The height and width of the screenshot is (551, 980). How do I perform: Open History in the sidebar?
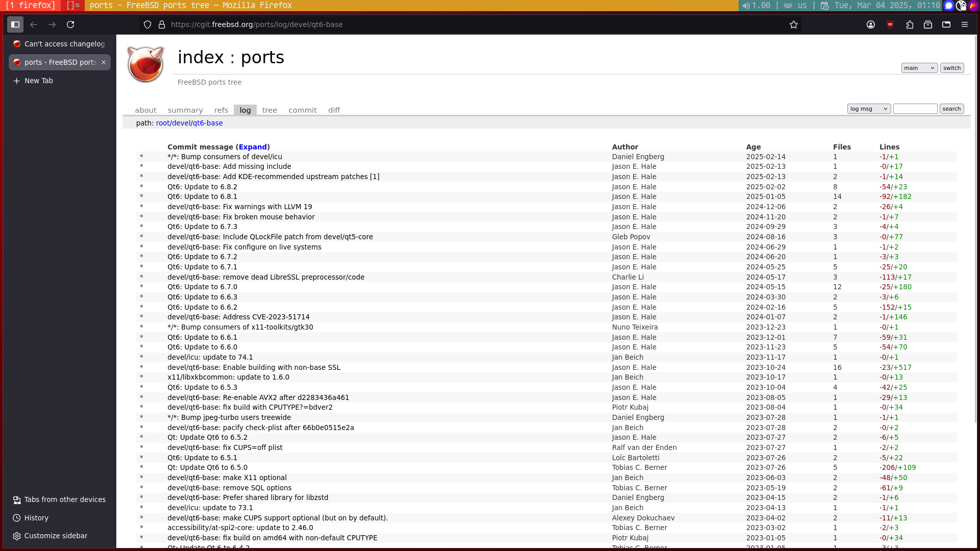[36, 518]
